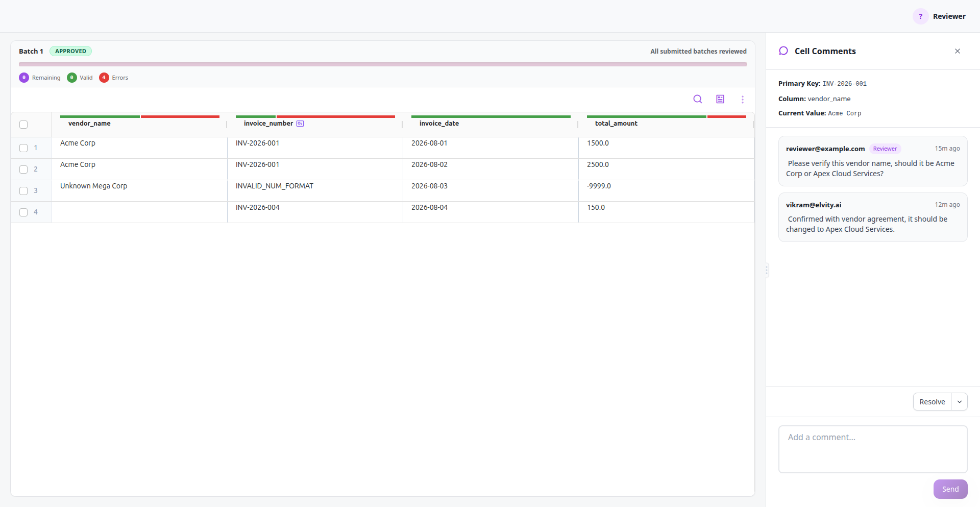
Task: Select the 1500.0 amount cell
Action: pyautogui.click(x=666, y=148)
